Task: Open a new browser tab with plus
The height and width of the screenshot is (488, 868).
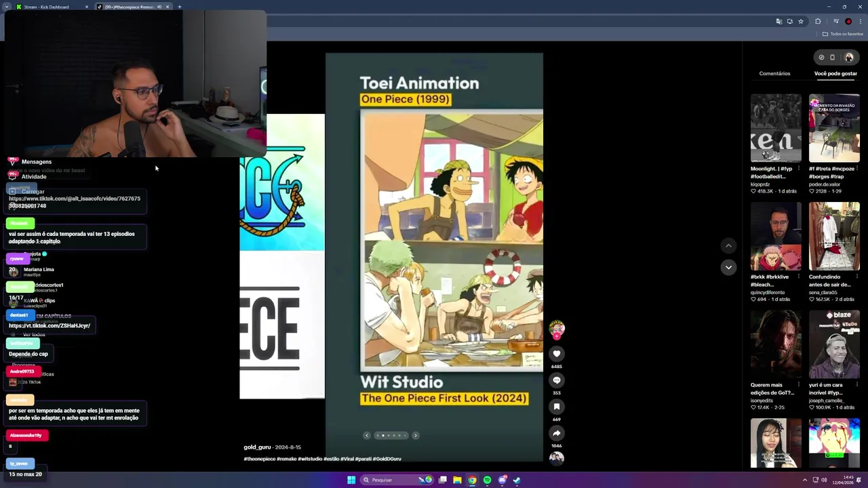Action: pyautogui.click(x=180, y=7)
